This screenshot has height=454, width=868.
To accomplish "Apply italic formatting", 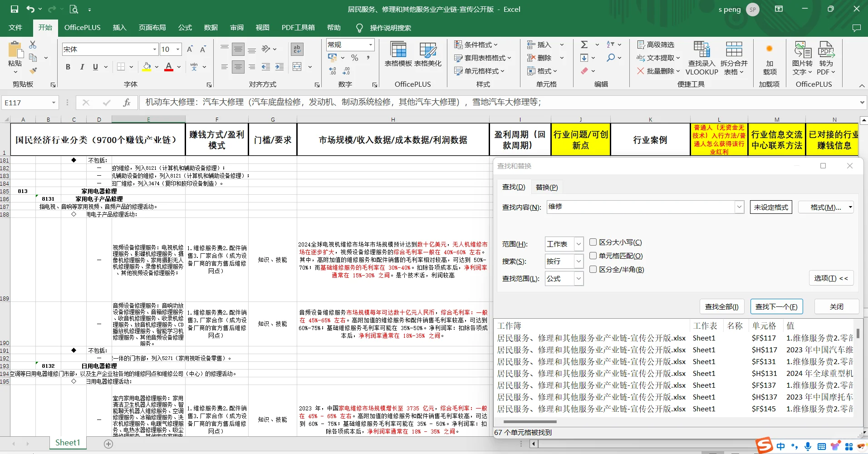I will 82,67.
